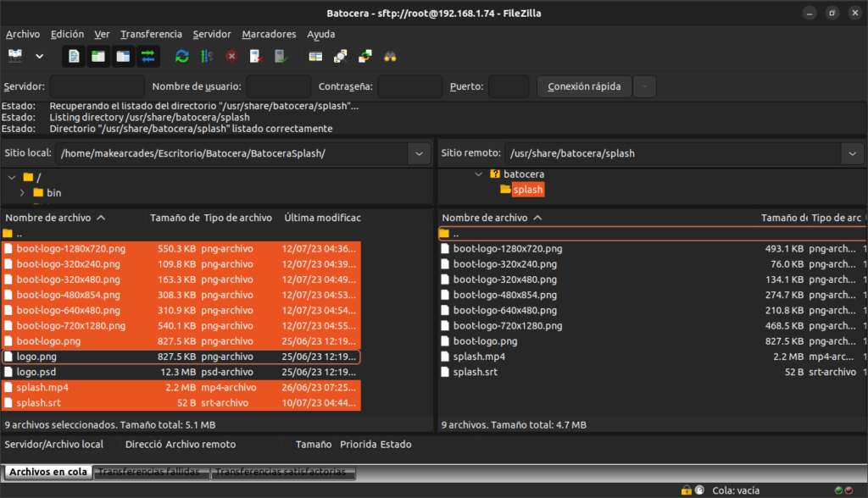Click the green activity indicator light

click(838, 490)
